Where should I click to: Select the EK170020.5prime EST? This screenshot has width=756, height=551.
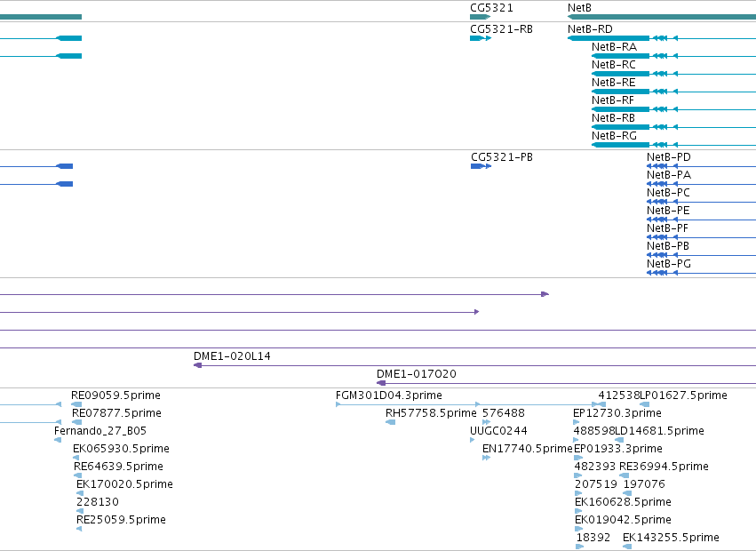pos(124,484)
